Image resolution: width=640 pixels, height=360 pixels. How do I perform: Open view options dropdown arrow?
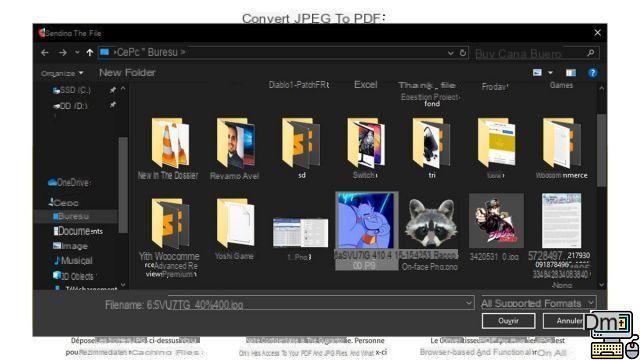551,73
